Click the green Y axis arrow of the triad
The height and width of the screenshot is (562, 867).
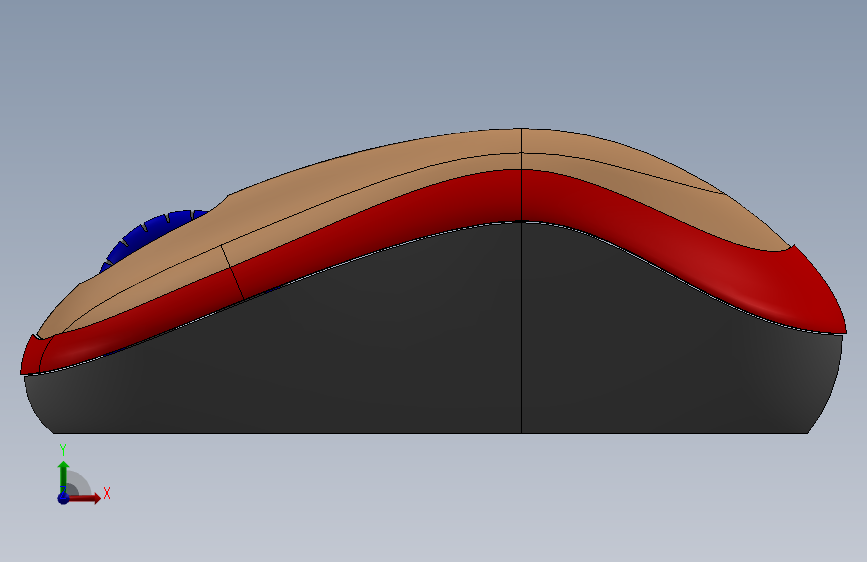[x=63, y=476]
